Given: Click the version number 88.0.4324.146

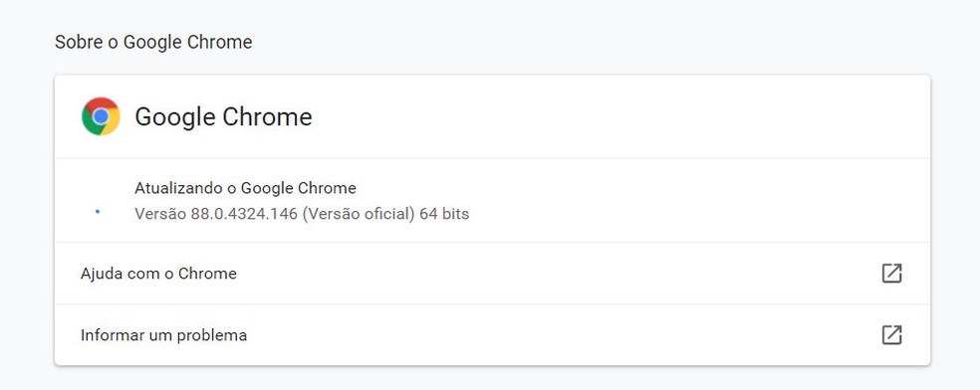Looking at the screenshot, I should click(244, 214).
